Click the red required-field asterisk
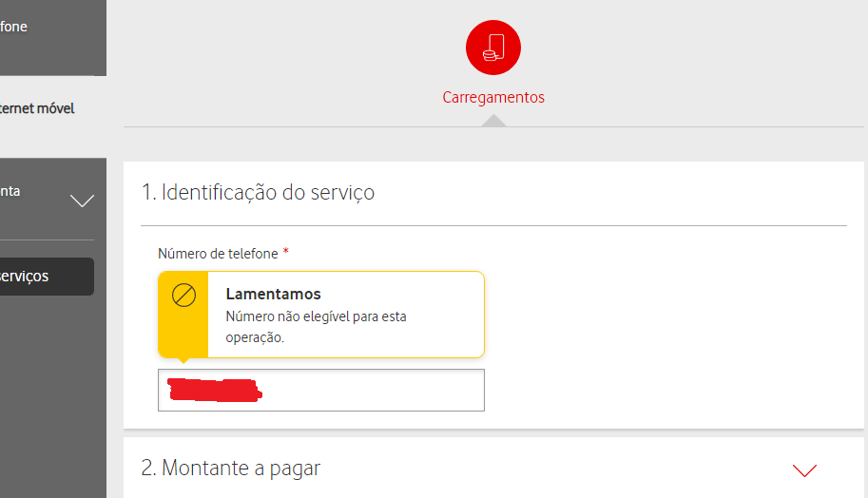This screenshot has height=498, width=868. (286, 253)
